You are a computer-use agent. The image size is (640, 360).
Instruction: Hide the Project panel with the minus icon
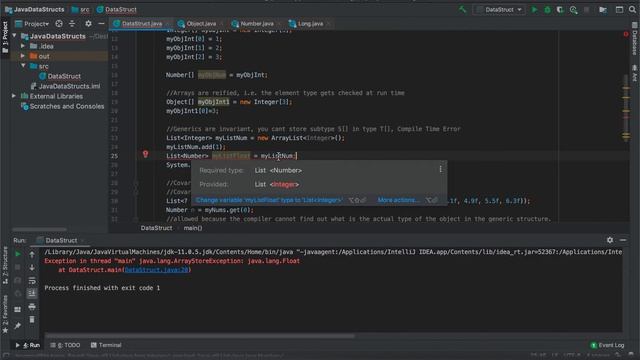click(101, 24)
